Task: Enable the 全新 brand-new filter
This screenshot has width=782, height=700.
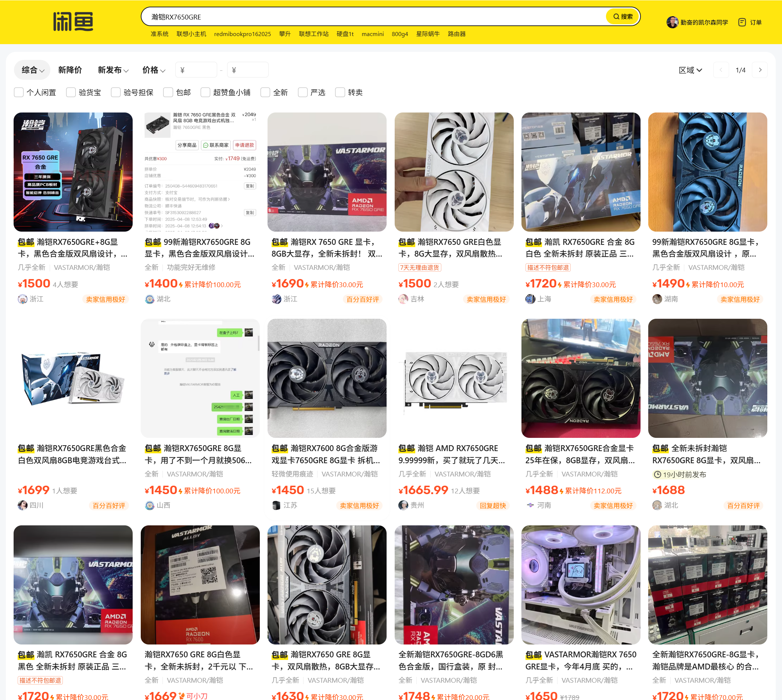Action: (x=265, y=92)
